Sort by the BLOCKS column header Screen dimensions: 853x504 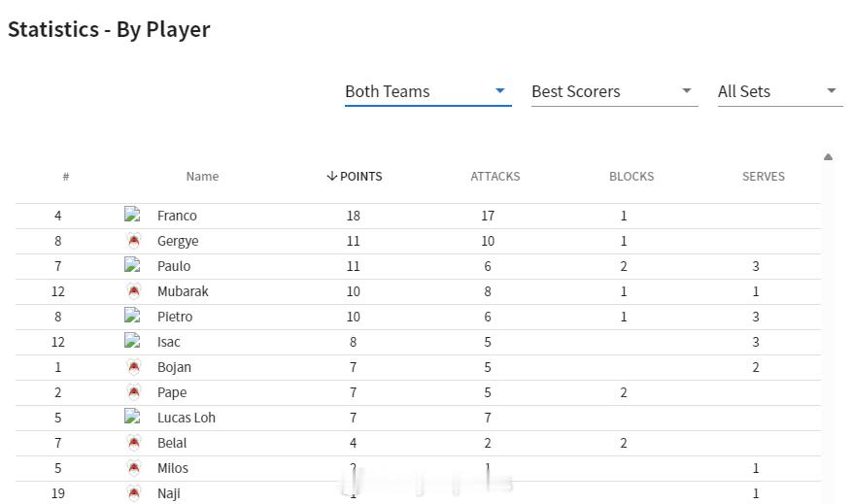pyautogui.click(x=631, y=177)
